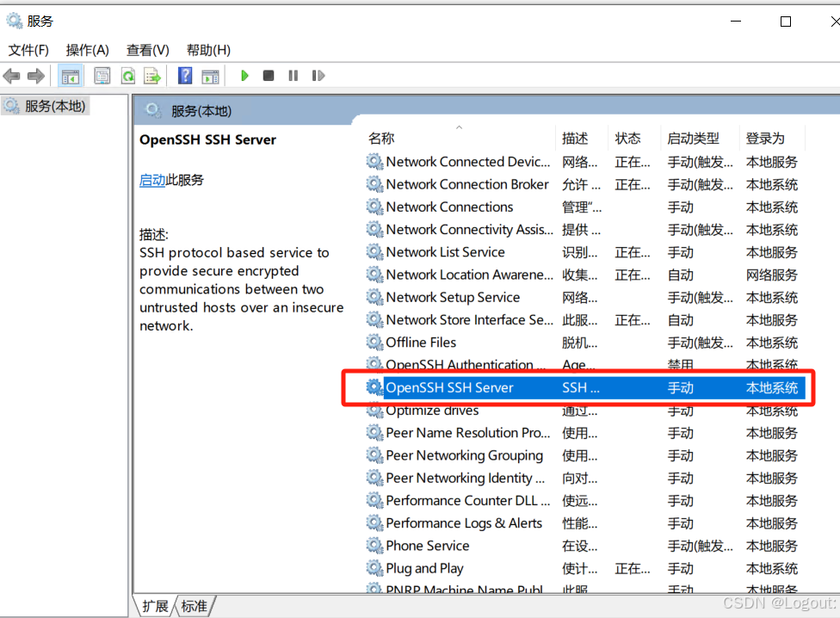
Task: Restart service with restart button
Action: click(x=318, y=76)
